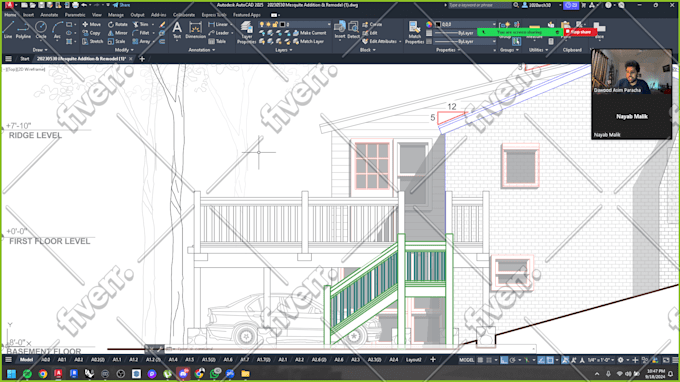Image resolution: width=680 pixels, height=382 pixels.
Task: Switch to the Model layout tab
Action: tap(26, 360)
